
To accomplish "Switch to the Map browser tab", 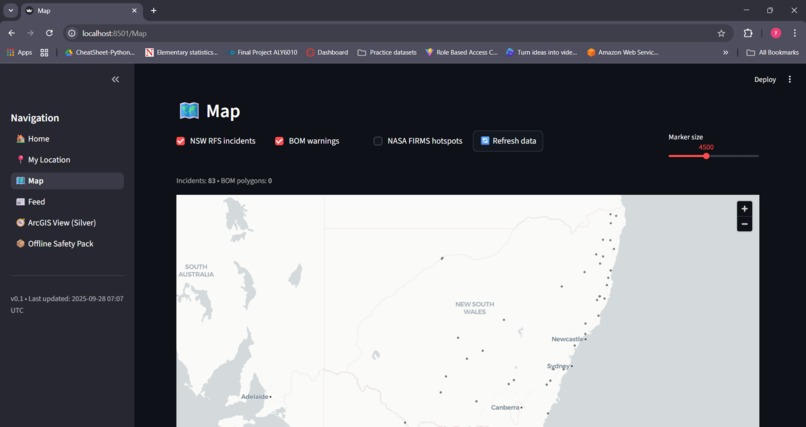I will click(x=81, y=11).
